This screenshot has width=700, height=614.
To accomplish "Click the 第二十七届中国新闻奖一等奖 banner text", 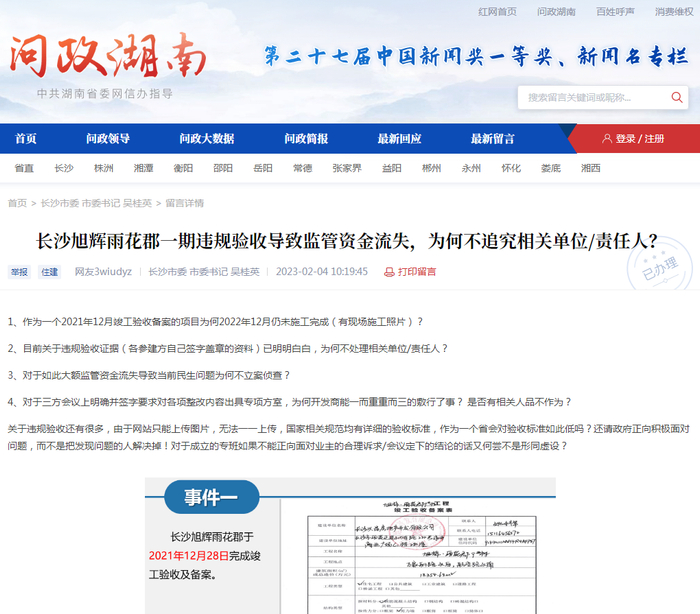I will tap(476, 57).
